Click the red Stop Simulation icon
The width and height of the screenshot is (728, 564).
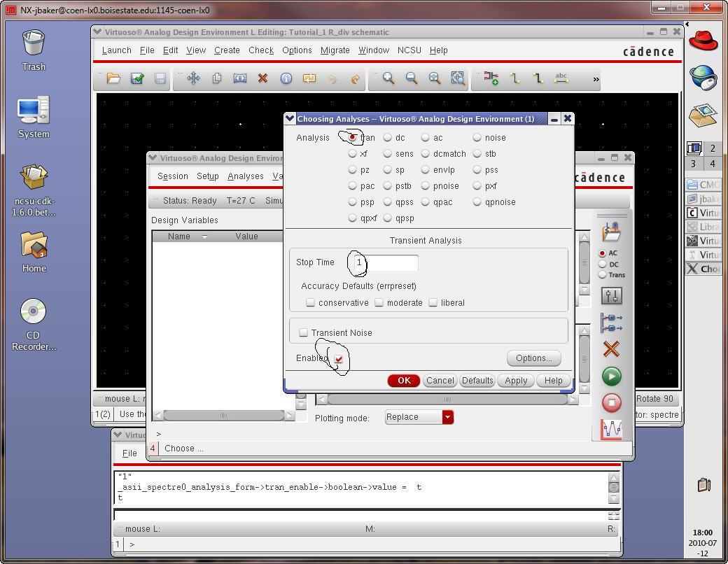(x=611, y=402)
